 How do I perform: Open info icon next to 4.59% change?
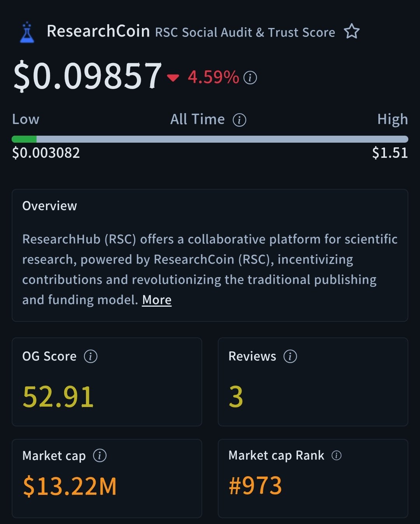250,77
